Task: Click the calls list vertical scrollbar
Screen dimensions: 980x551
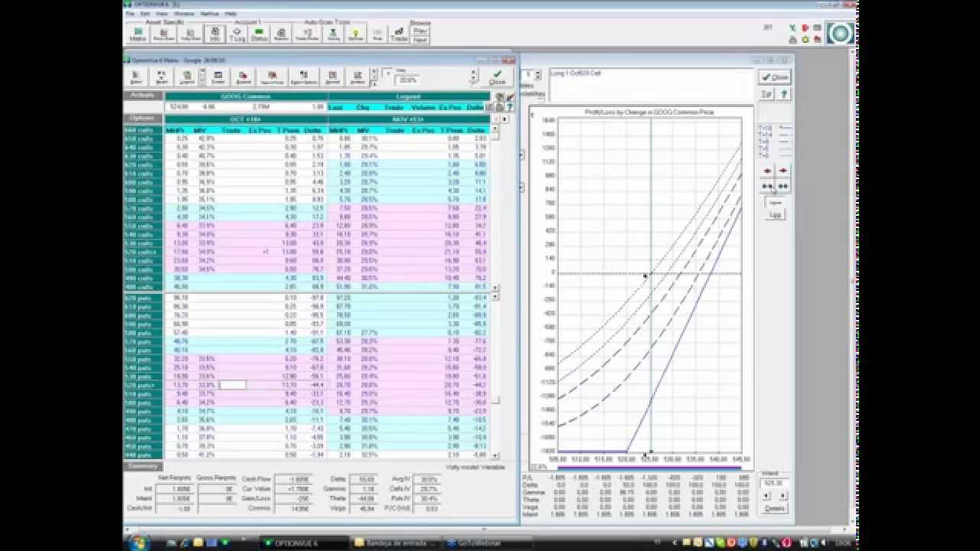Action: click(495, 210)
